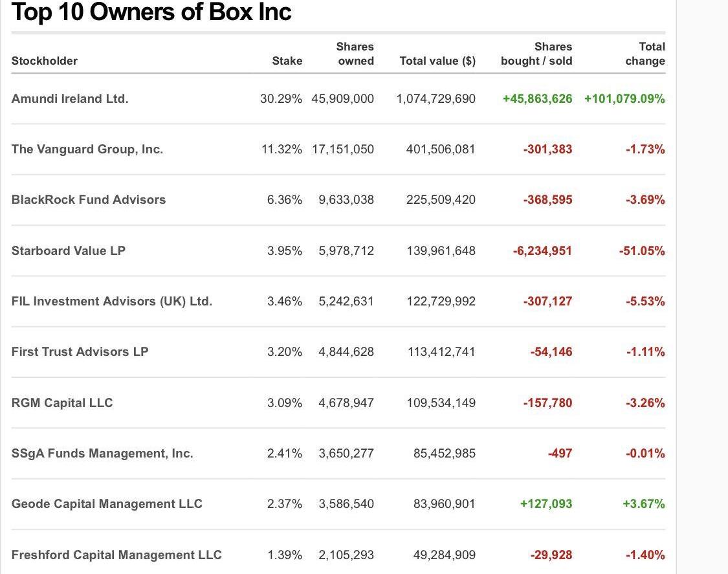Select the -301,383 shares sold value
The image size is (728, 574).
click(x=548, y=149)
